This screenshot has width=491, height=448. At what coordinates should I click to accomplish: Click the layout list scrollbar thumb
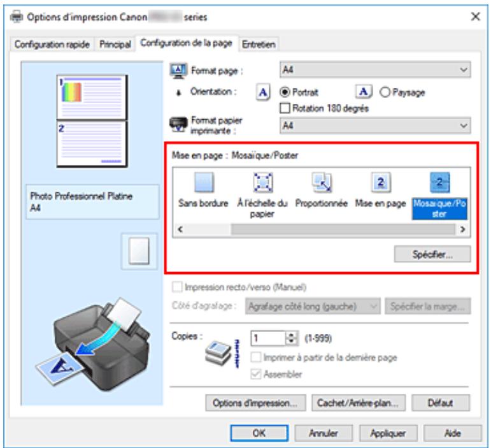tap(343, 229)
